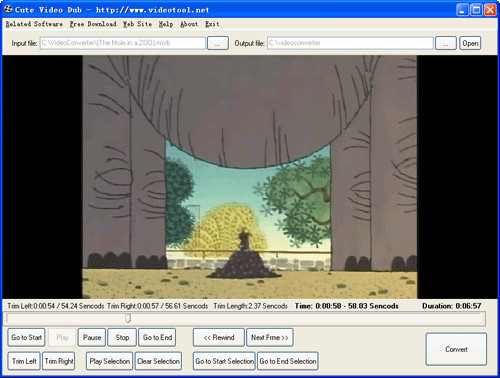Click the Trim Length 2.37 text
The width and height of the screenshot is (500, 378).
(250, 306)
